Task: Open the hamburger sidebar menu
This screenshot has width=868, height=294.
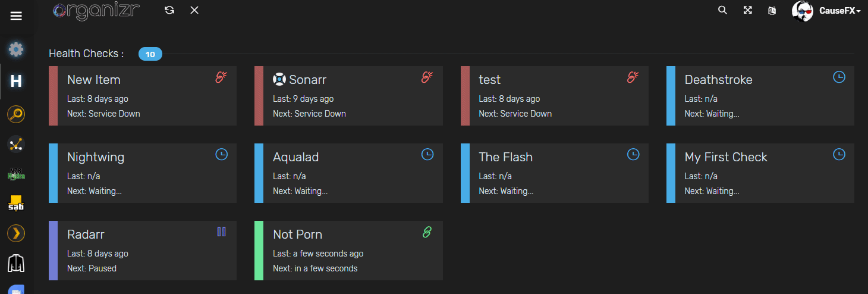Action: coord(16,16)
